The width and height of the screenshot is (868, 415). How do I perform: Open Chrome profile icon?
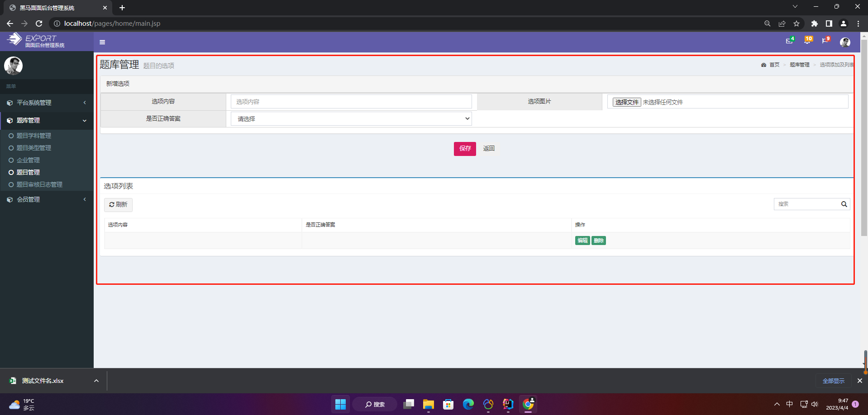[844, 24]
